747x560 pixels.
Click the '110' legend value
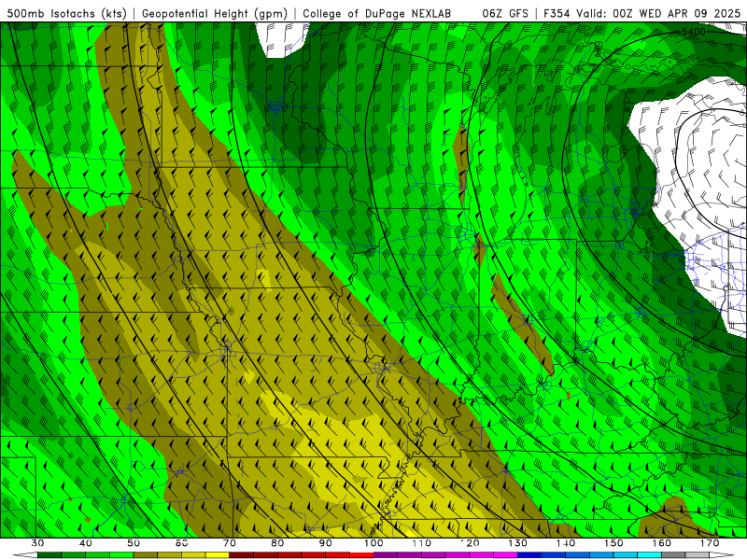point(421,543)
